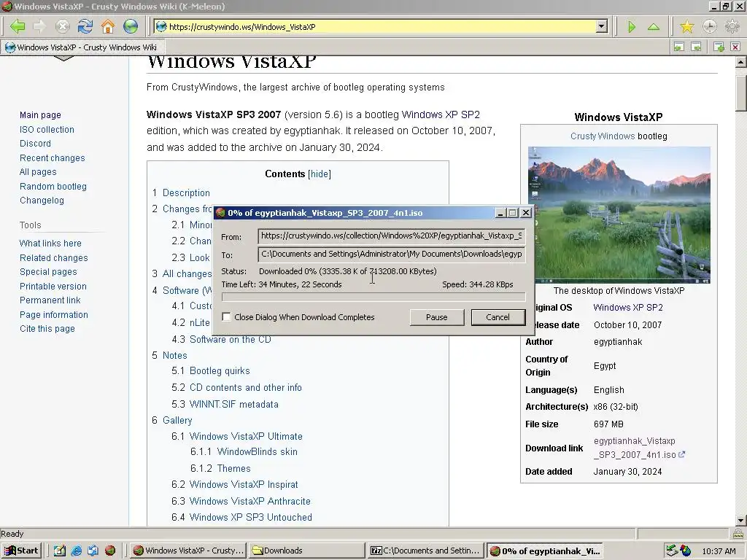Click the Windows VistaXP desktop screenshot thumbnail
The width and height of the screenshot is (747, 560).
click(x=619, y=215)
